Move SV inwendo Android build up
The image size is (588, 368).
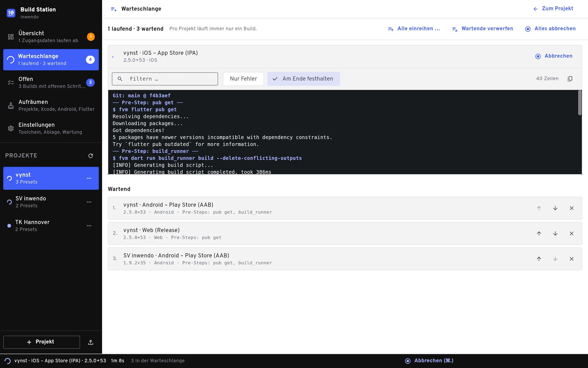click(539, 259)
